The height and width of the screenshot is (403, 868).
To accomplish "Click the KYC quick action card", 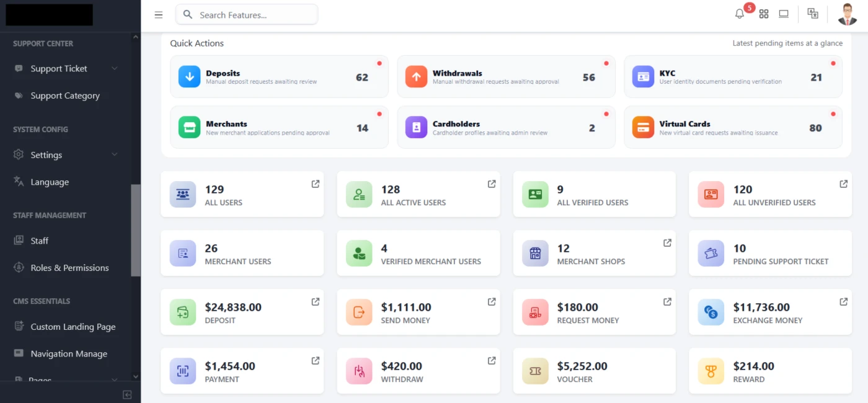I will point(733,77).
